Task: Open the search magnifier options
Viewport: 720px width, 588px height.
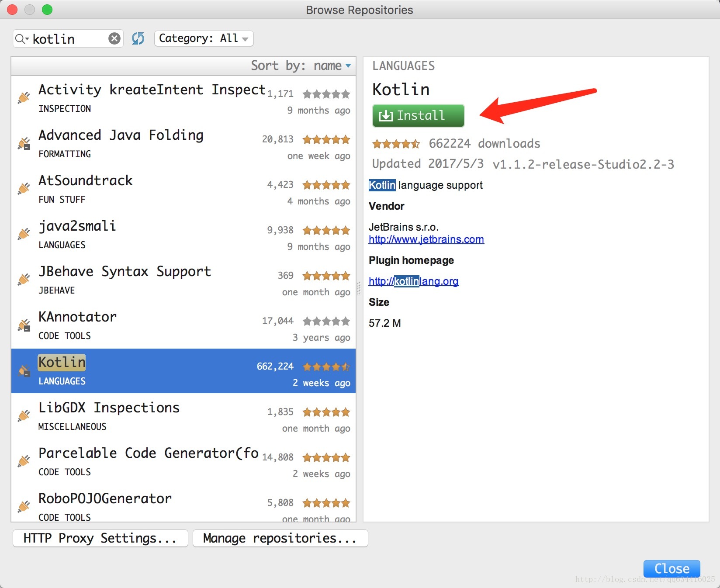Action: [22, 39]
